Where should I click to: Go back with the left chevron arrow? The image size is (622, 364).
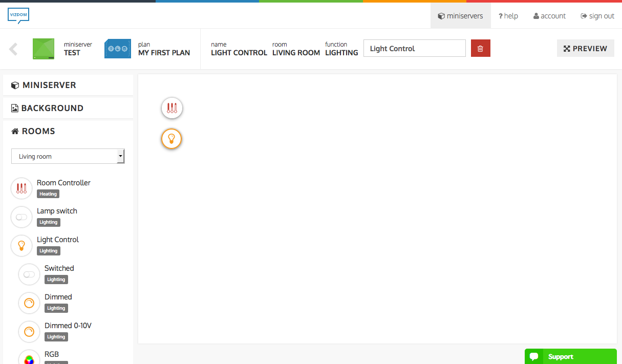click(x=13, y=49)
